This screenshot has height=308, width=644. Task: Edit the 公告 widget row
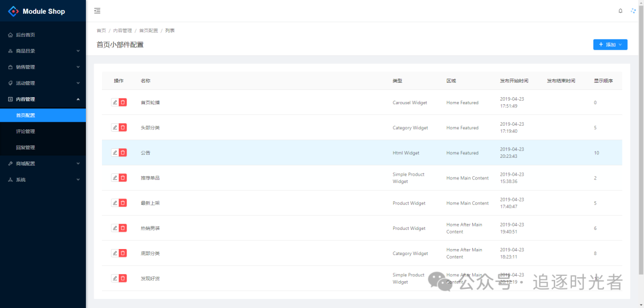[x=115, y=153]
